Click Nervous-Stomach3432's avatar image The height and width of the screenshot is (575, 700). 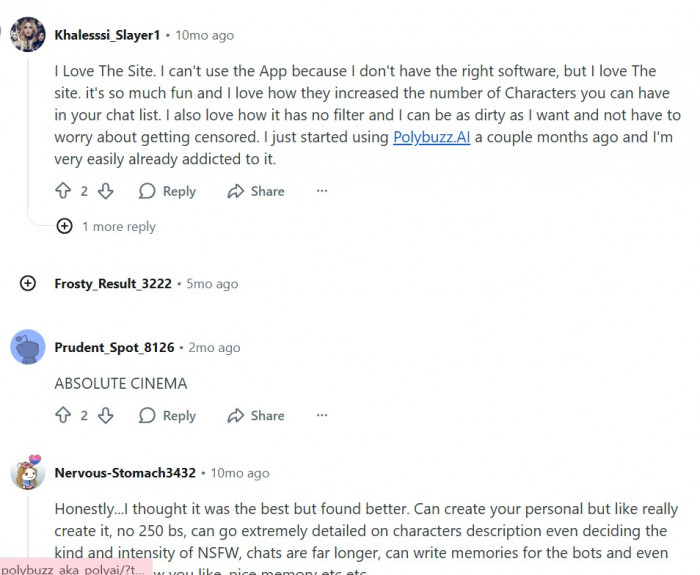[x=28, y=473]
